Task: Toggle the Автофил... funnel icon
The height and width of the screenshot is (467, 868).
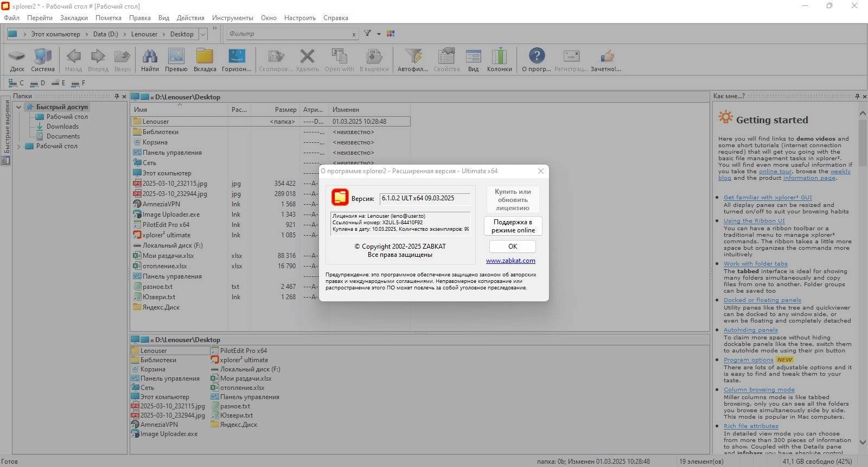Action: (x=413, y=60)
